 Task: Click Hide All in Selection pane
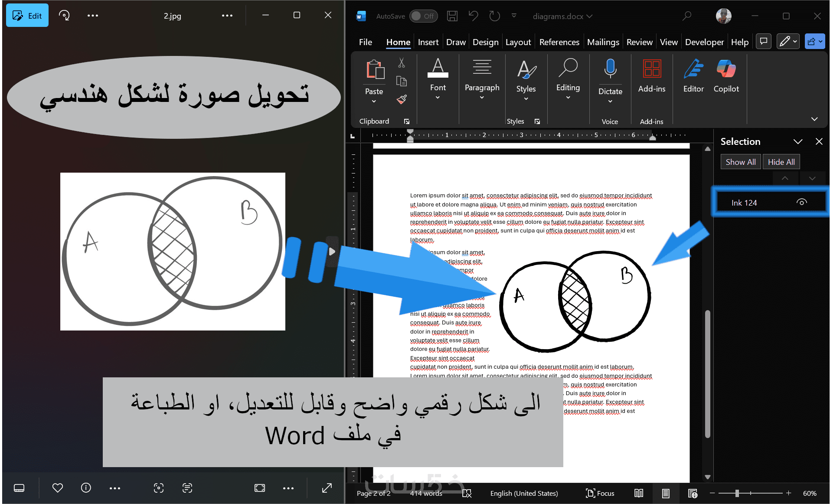(x=781, y=162)
